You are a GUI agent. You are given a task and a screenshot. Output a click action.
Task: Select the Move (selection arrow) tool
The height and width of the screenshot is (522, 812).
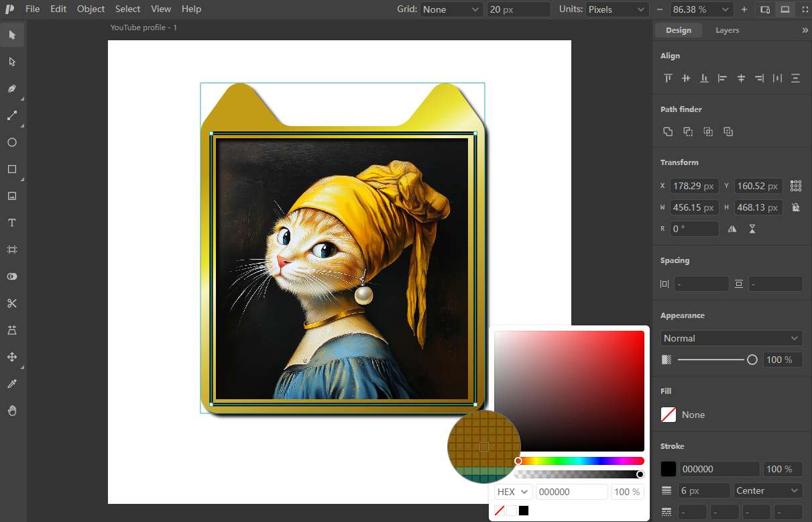12,35
